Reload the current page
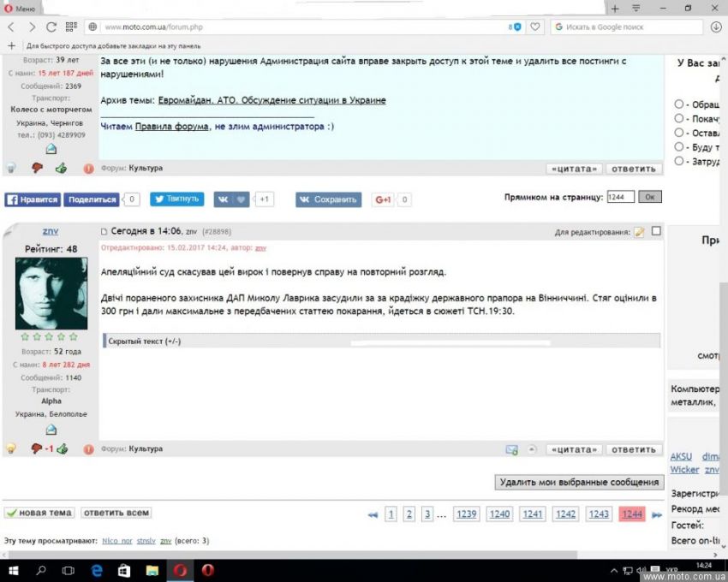 (51, 27)
